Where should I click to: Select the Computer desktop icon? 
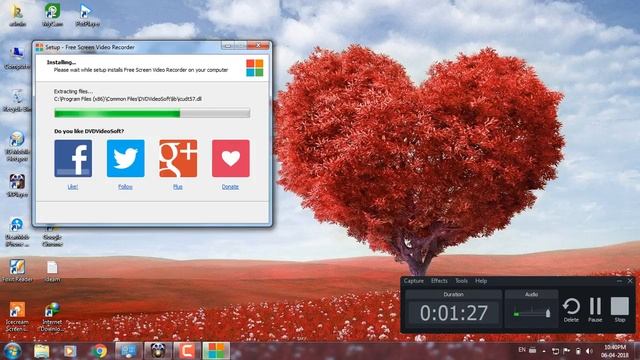pos(17,58)
